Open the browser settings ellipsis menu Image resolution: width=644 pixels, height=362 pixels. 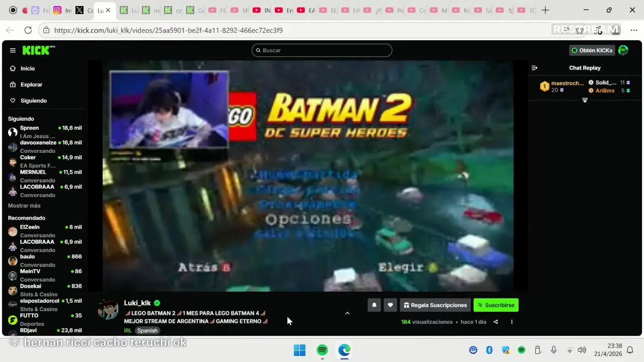(x=633, y=30)
